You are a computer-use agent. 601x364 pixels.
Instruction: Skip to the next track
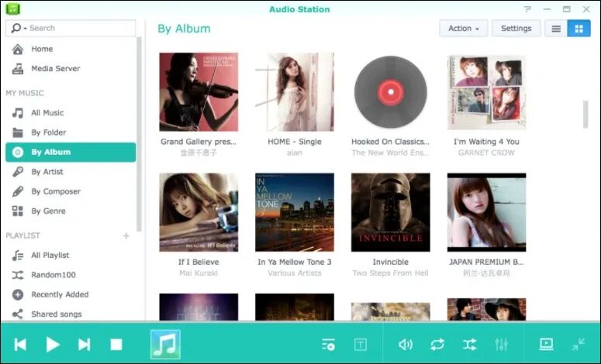coord(85,345)
